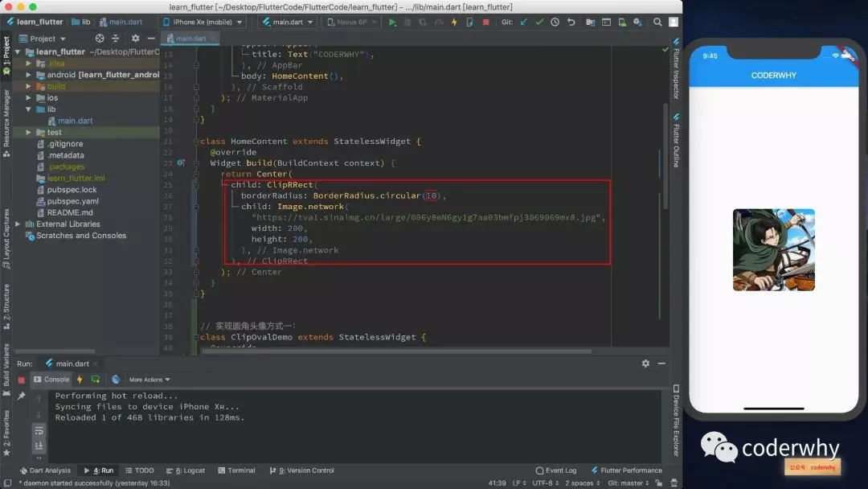868x489 pixels.
Task: Open Run panel settings gear
Action: 645,364
